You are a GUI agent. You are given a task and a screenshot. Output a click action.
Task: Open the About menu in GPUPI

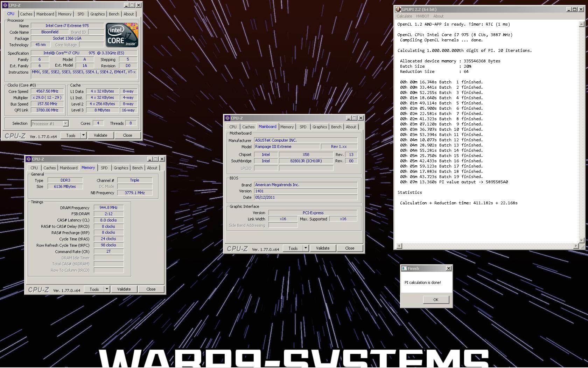(x=438, y=16)
